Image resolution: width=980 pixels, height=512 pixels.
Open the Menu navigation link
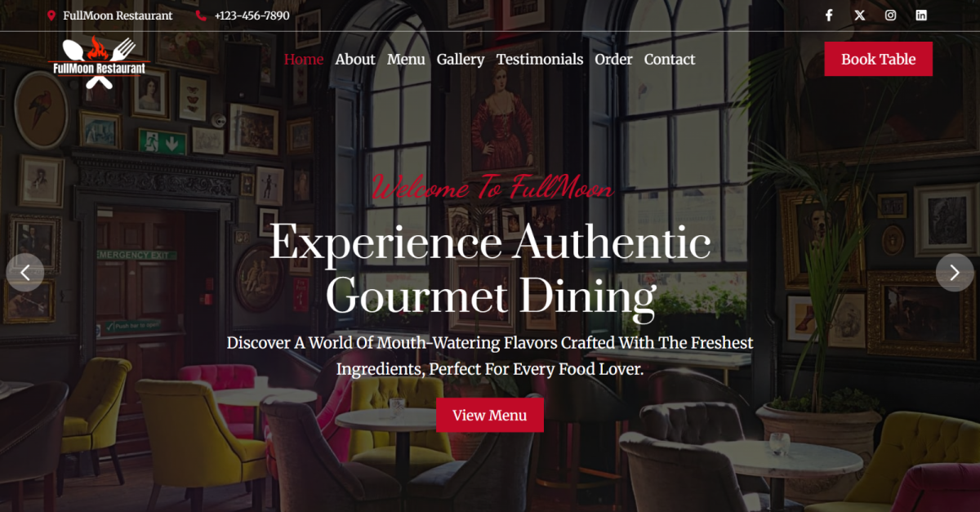coord(406,59)
